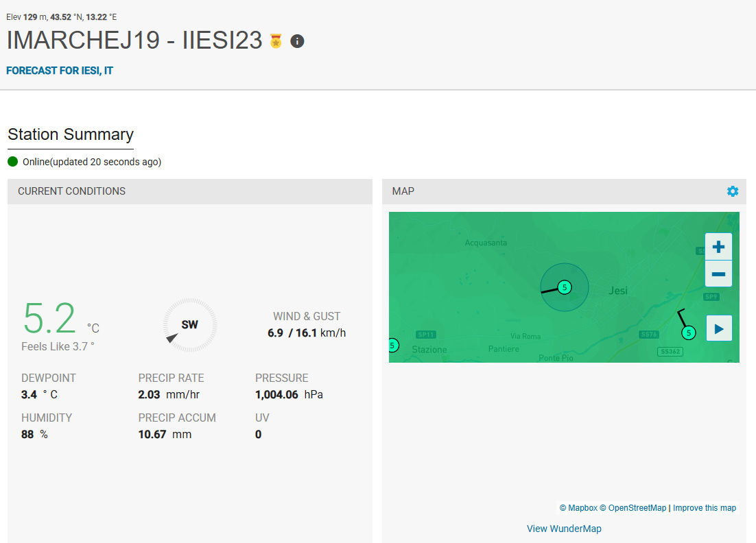Click the SW wind direction compass
This screenshot has height=543, width=756.
(x=189, y=324)
